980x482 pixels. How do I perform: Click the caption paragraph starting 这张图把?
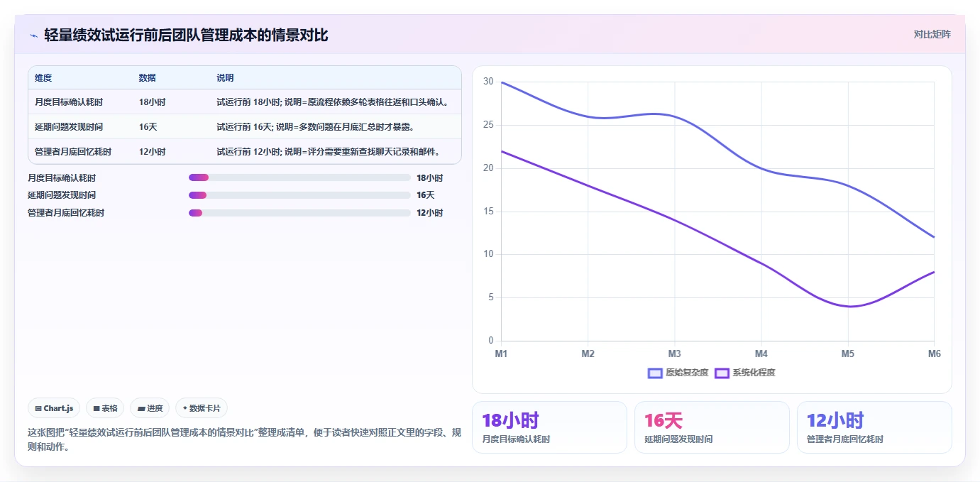244,439
